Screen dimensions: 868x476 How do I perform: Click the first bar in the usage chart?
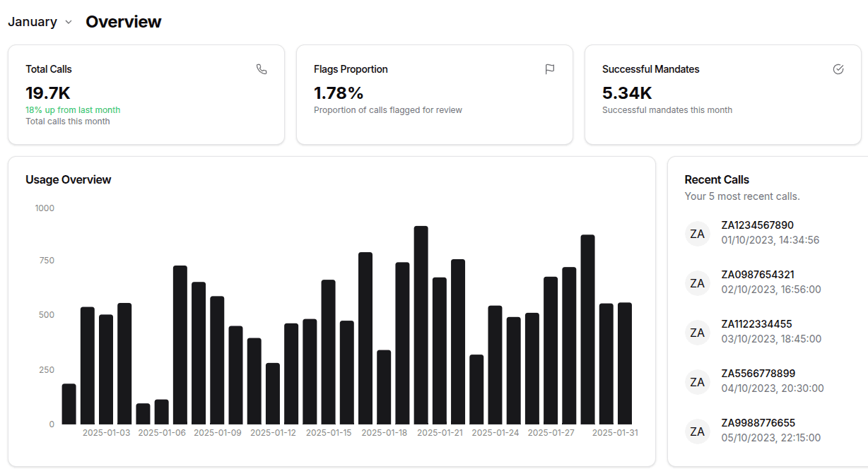pos(69,404)
